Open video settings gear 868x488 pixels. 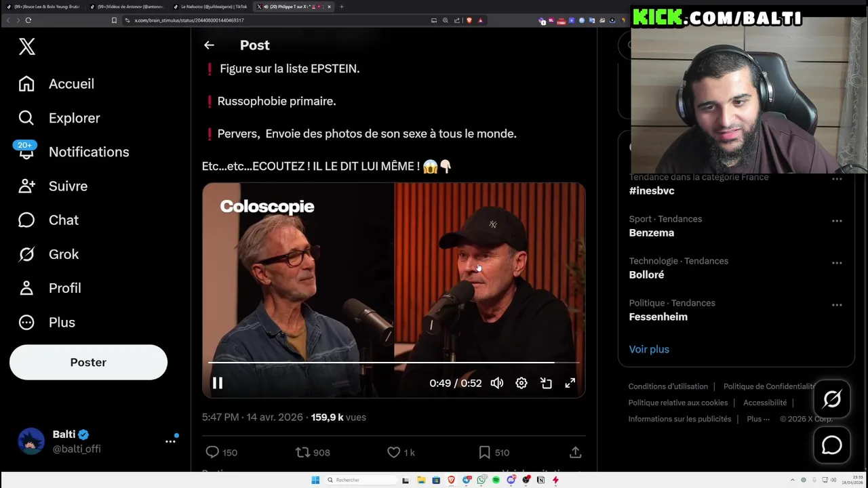click(521, 383)
